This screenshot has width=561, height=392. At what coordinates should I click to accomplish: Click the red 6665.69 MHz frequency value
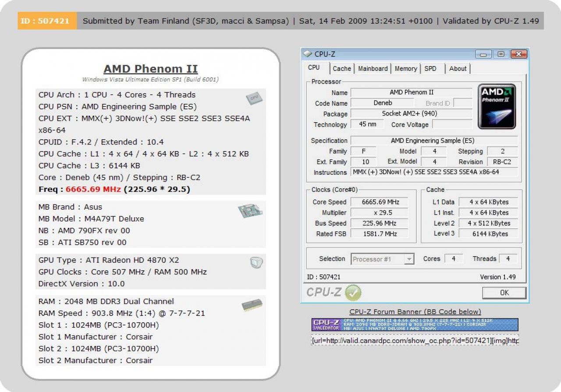(93, 189)
